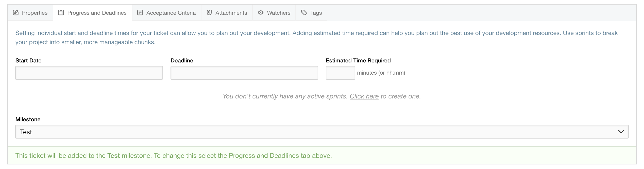Click the Properties pencil-edit icon
Screen dimensions: 644x169
pyautogui.click(x=16, y=12)
